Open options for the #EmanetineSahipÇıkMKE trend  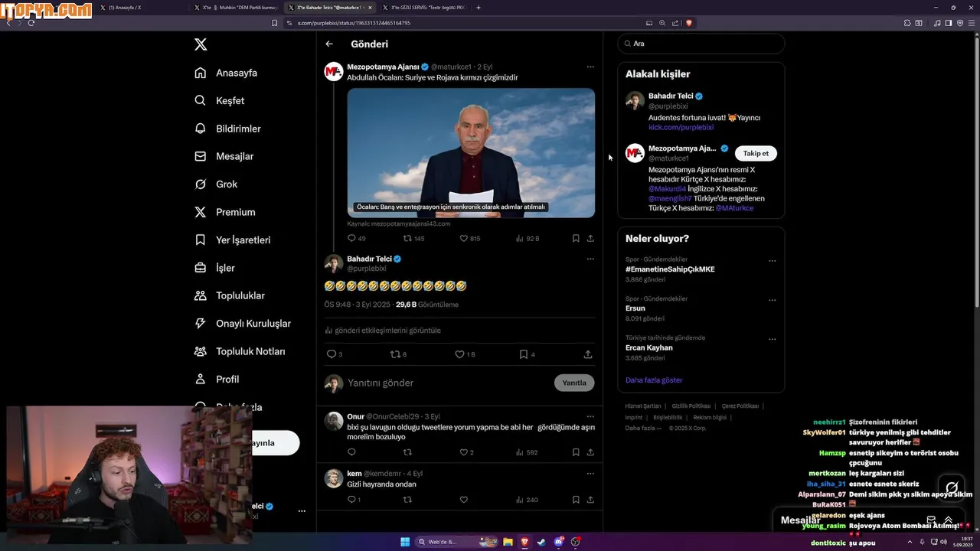click(772, 261)
